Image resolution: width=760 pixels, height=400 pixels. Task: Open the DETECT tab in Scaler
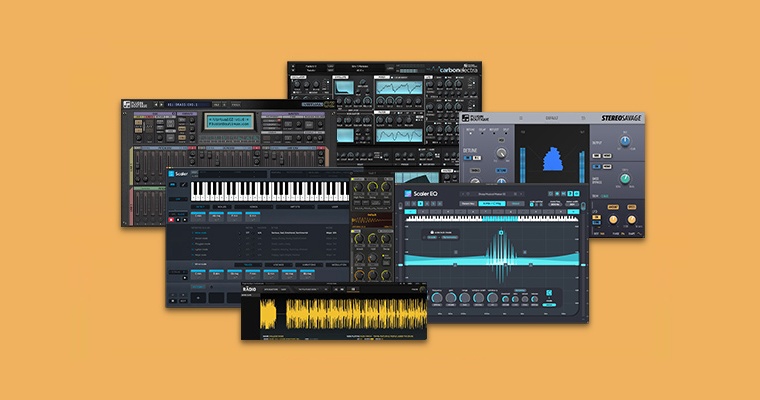[x=200, y=207]
